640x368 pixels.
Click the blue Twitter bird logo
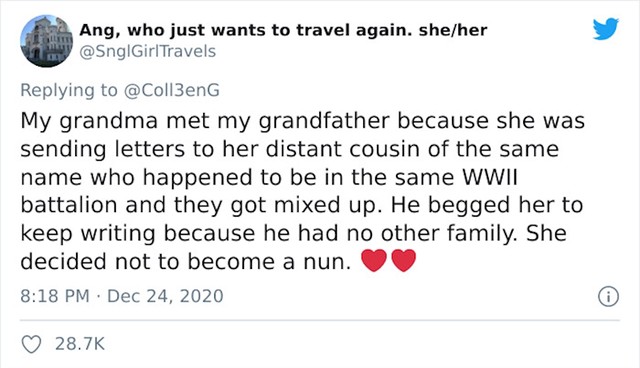pyautogui.click(x=606, y=29)
